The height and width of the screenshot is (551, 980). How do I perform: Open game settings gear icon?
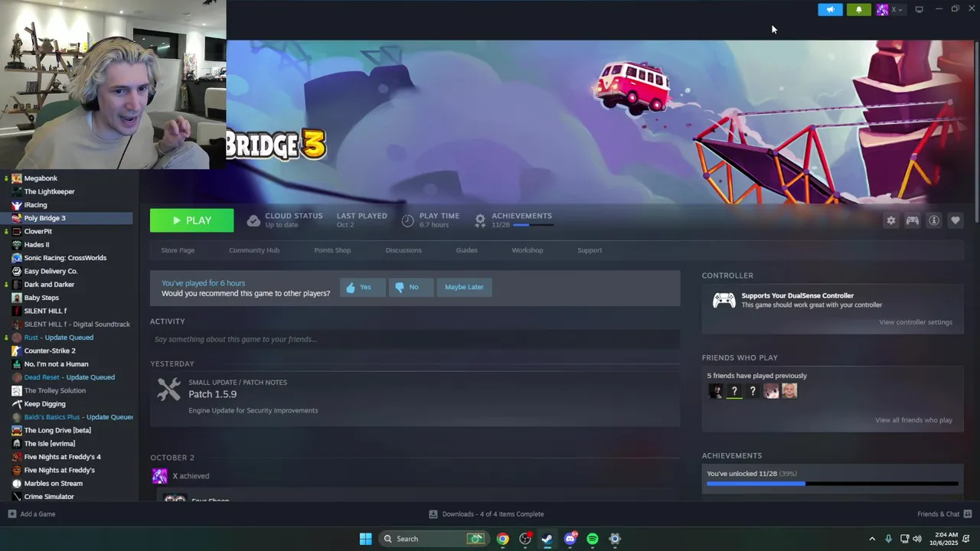pyautogui.click(x=890, y=220)
